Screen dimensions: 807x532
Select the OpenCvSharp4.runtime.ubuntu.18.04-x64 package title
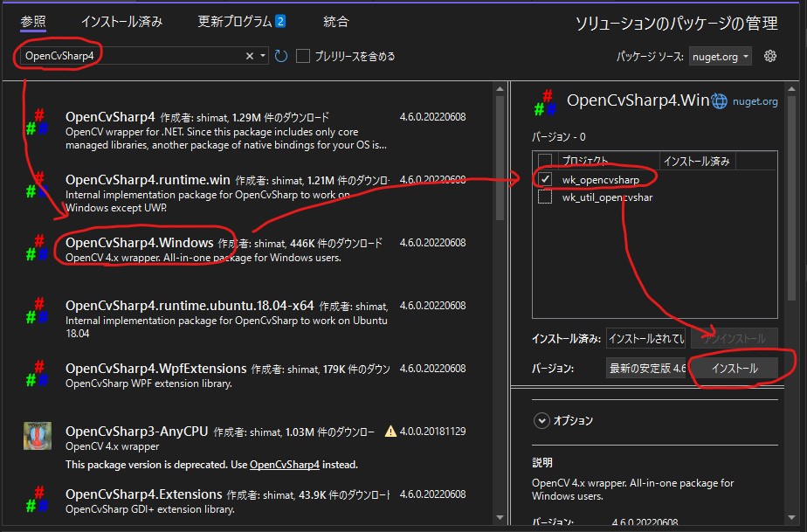(190, 306)
